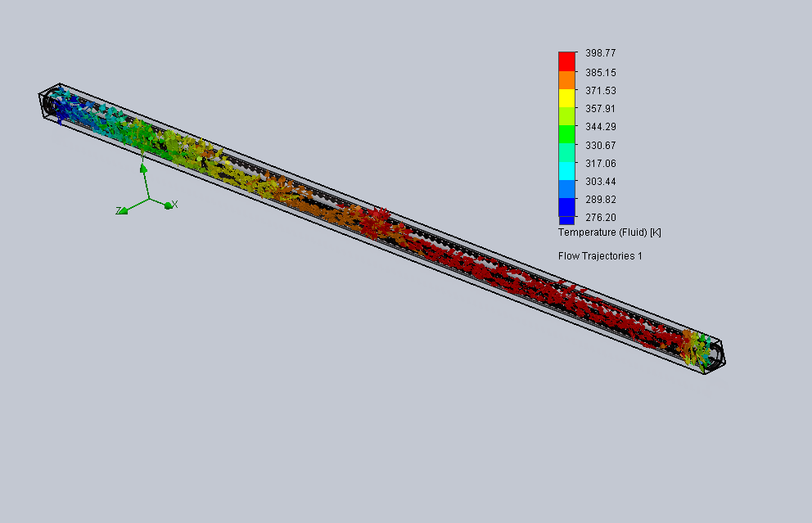The image size is (812, 523).
Task: Click the orange band in temperature legend
Action: coord(566,79)
